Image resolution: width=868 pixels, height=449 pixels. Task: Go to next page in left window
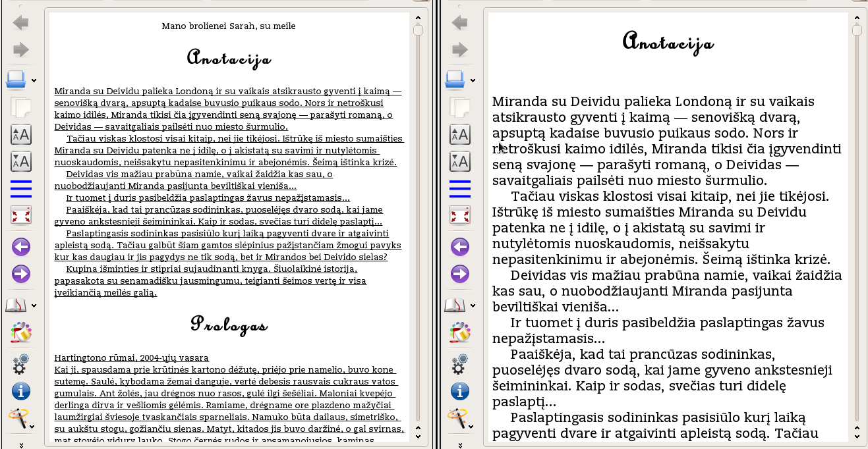point(21,274)
